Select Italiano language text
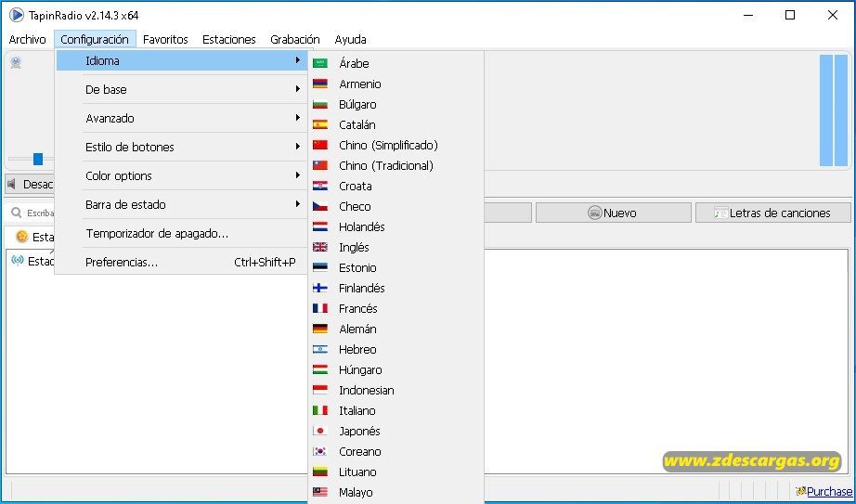The height and width of the screenshot is (504, 856). (357, 410)
